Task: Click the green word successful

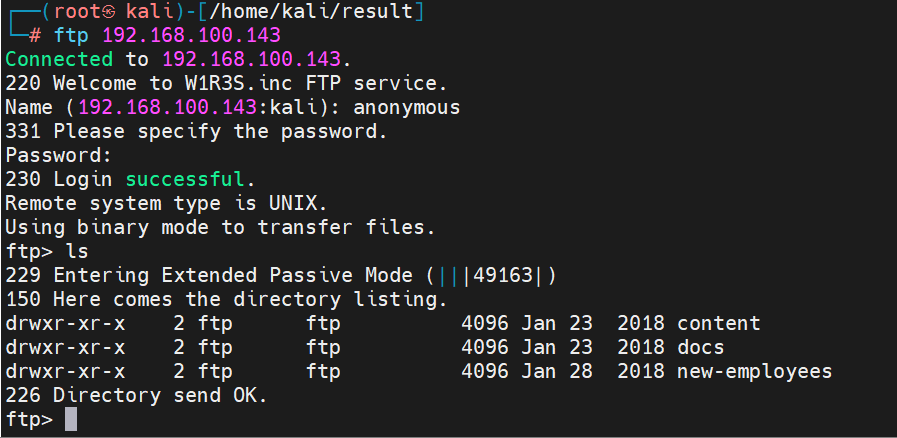Action: pos(184,179)
